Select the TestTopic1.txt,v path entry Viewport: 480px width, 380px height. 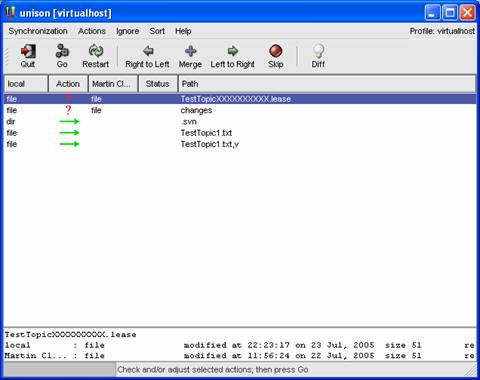pyautogui.click(x=210, y=144)
